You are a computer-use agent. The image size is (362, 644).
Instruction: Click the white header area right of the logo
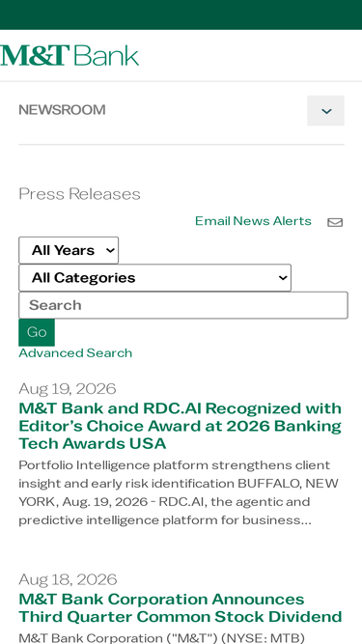[x=250, y=55]
